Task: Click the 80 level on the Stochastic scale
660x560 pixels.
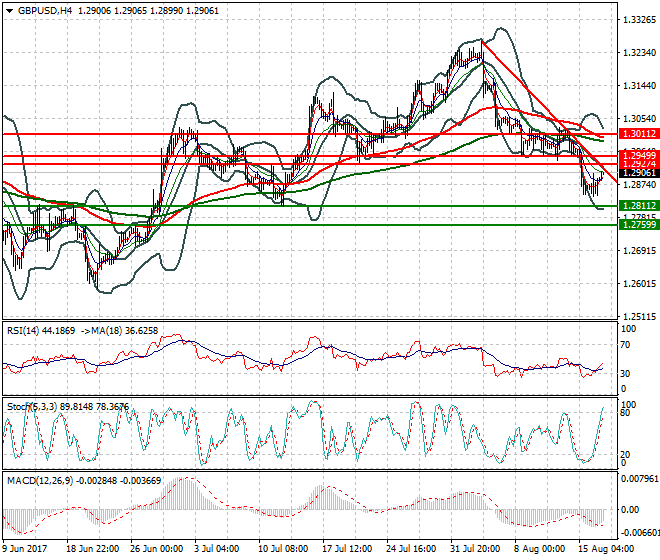Action: coord(626,413)
